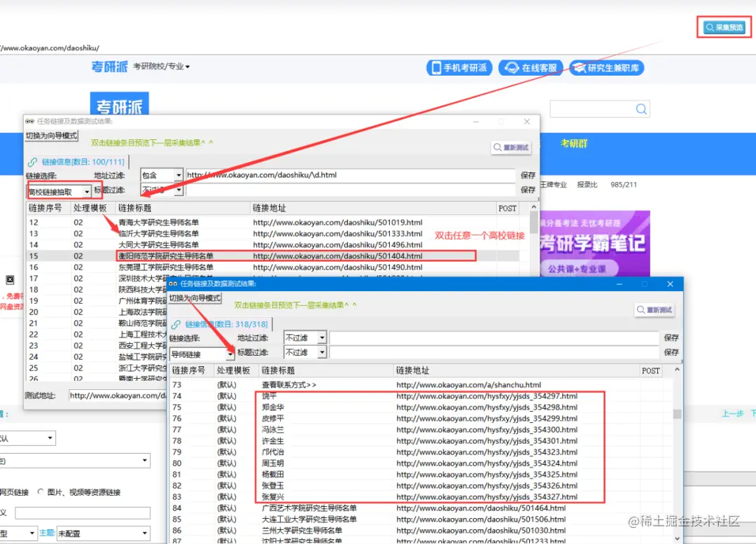
Task: Click 考研学霸笔记 banner advertisement
Action: (595, 244)
